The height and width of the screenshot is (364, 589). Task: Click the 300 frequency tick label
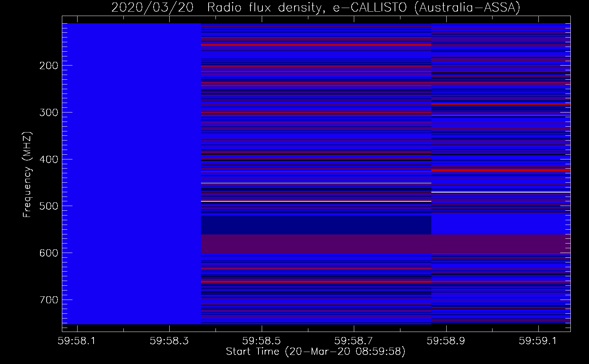pos(49,112)
